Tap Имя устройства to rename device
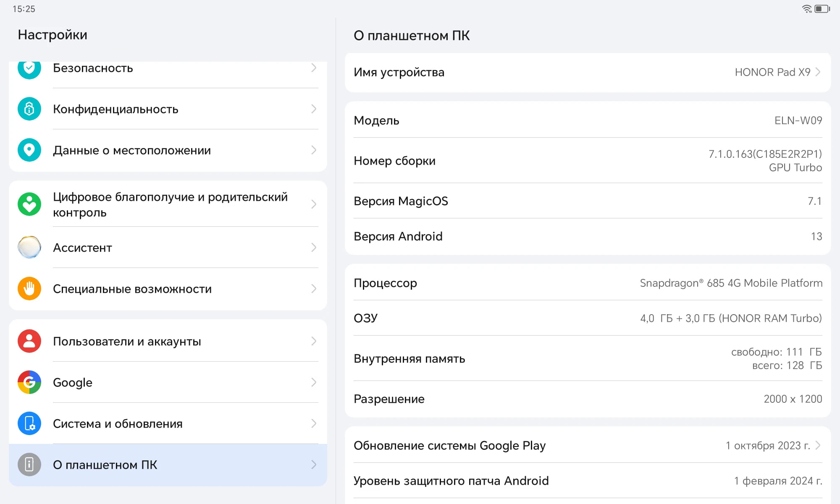 click(x=588, y=72)
